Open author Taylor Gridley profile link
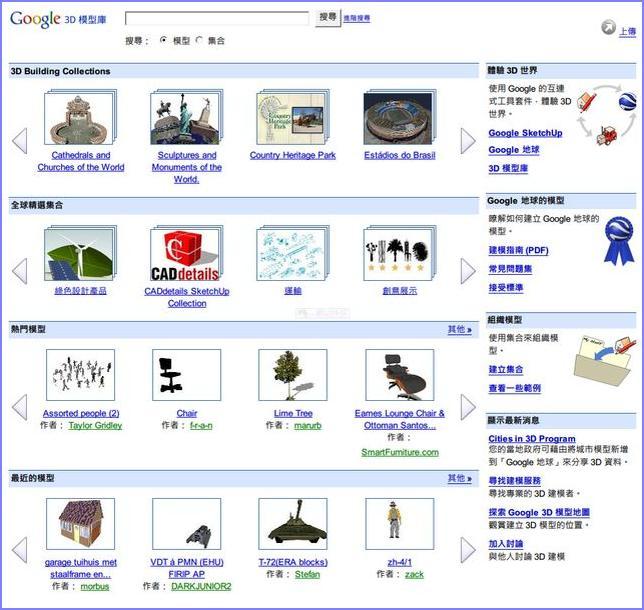Image resolution: width=644 pixels, height=610 pixels. coord(95,426)
